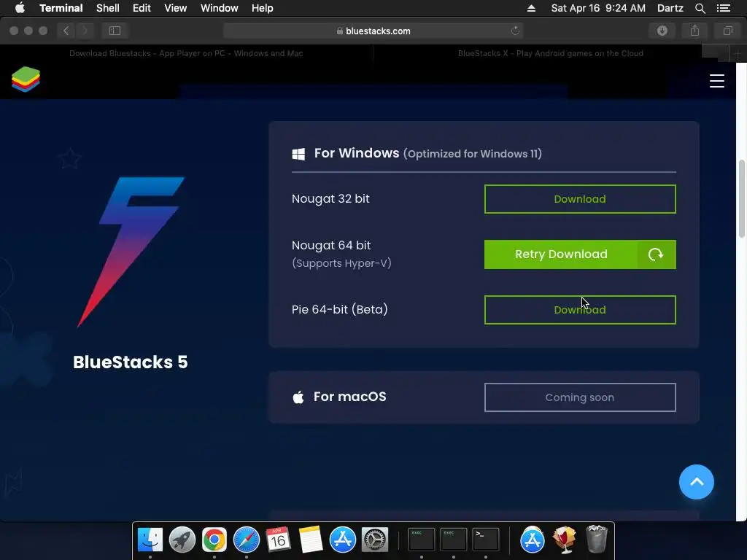The image size is (747, 560).
Task: Open Safari compass icon in Dock
Action: coord(247,540)
